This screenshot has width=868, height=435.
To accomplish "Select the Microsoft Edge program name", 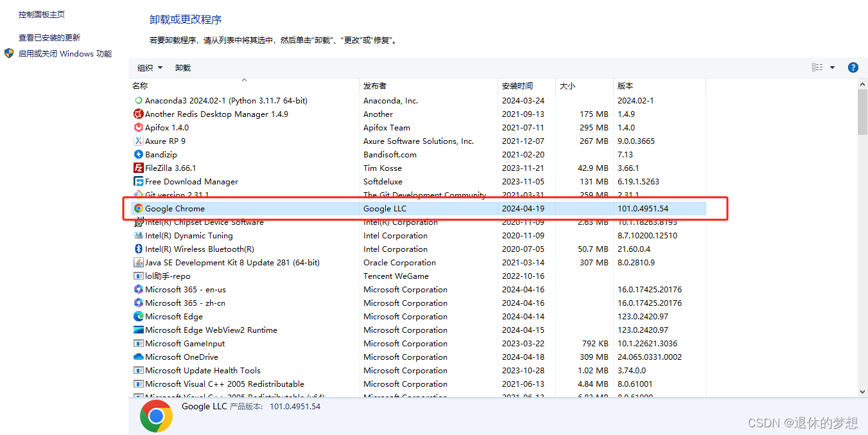I will pos(174,316).
